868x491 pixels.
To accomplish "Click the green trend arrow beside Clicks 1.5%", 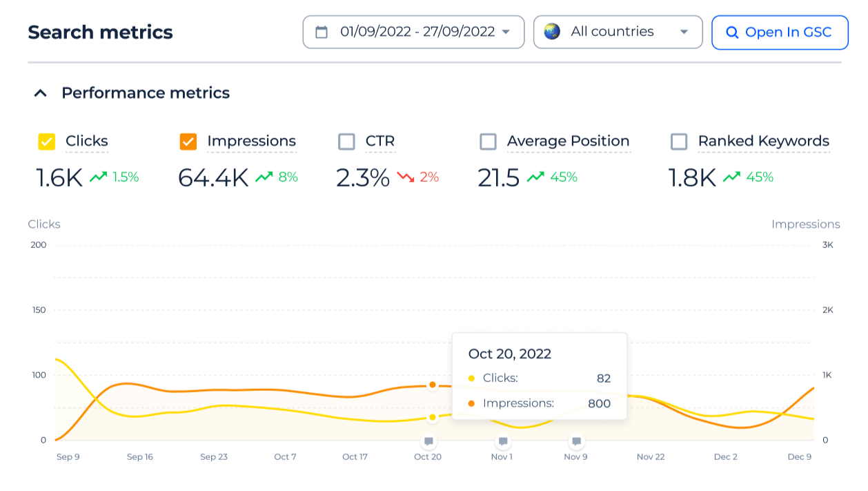I will tap(98, 177).
